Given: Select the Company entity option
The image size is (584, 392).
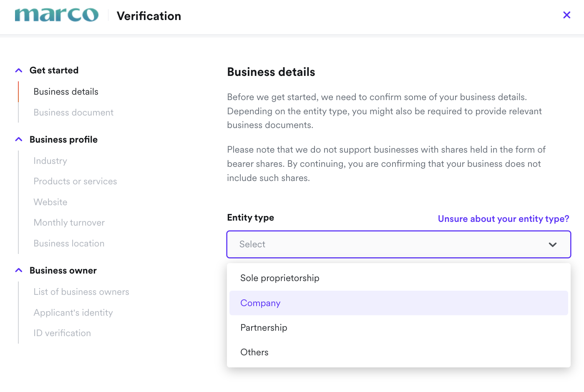Looking at the screenshot, I should 260,303.
